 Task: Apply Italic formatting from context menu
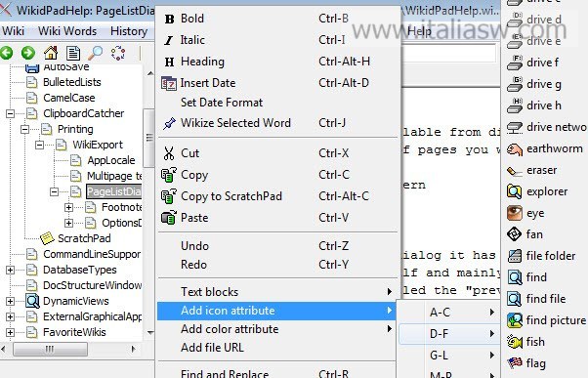coord(277,40)
